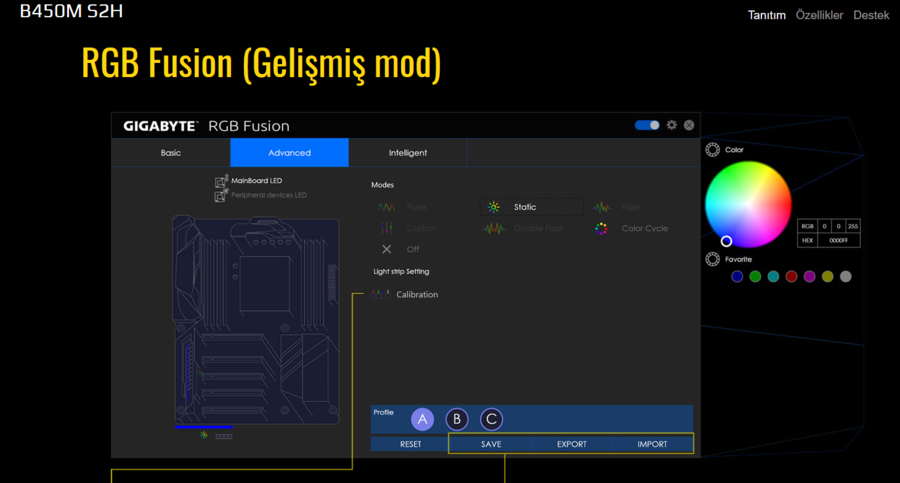The image size is (900, 483).
Task: Select profile B
Action: pos(457,419)
